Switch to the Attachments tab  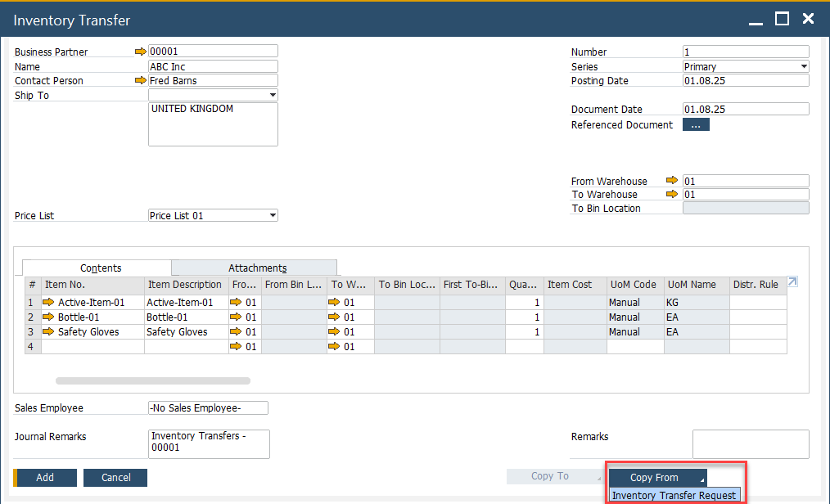tap(257, 268)
